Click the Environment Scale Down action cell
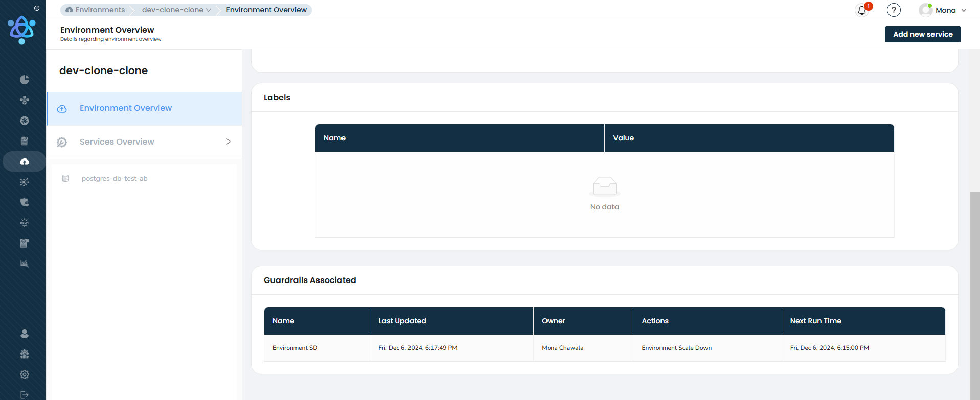This screenshot has height=400, width=980. [708, 348]
